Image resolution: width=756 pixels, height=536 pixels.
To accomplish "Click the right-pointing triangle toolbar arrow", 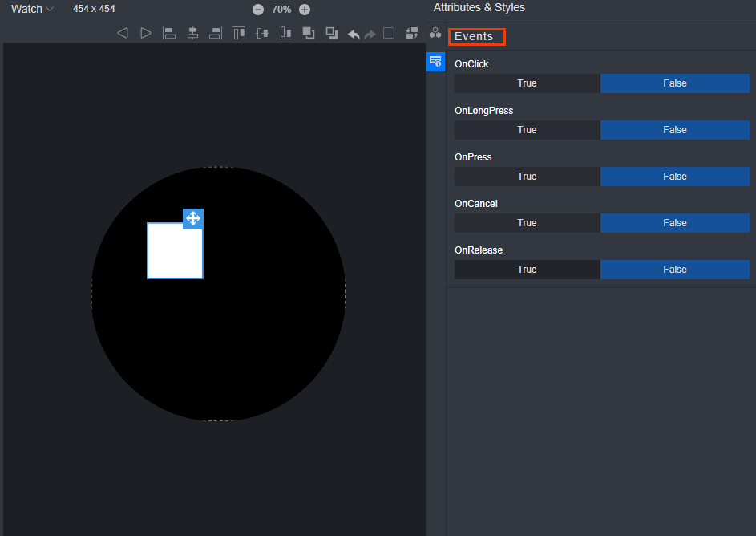I will [x=146, y=33].
